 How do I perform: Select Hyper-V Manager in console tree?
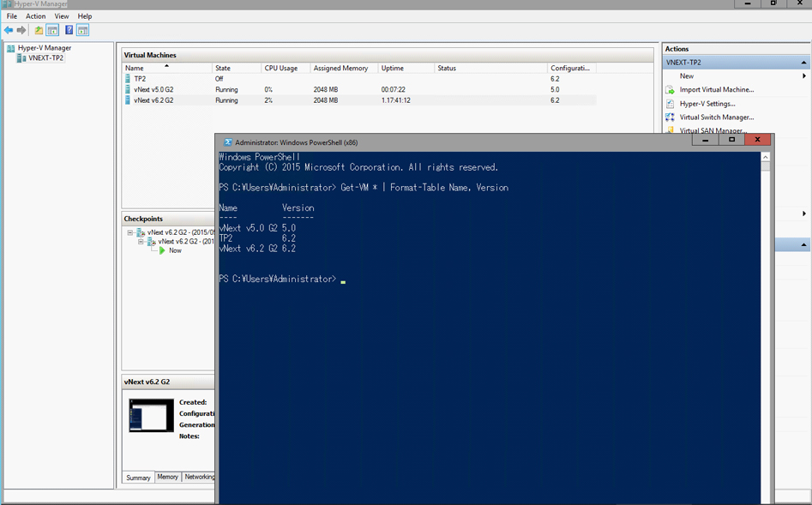[45, 48]
